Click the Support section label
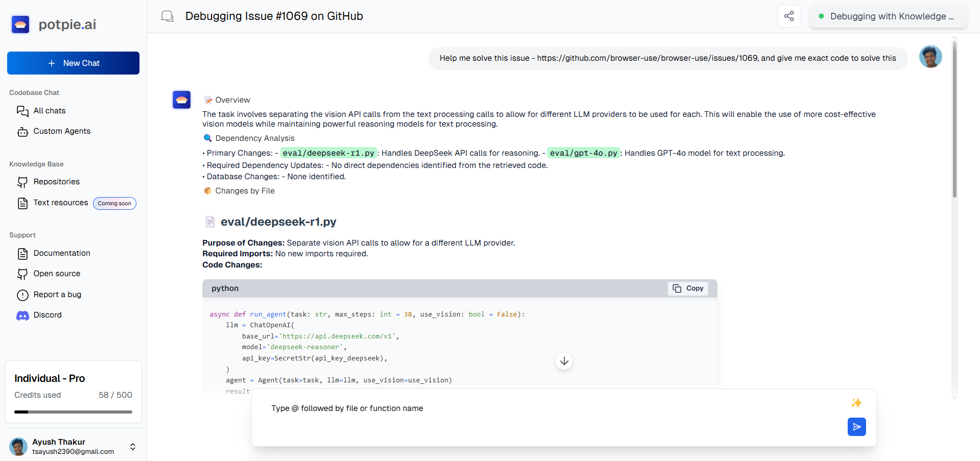This screenshot has height=461, width=980. pyautogui.click(x=22, y=235)
